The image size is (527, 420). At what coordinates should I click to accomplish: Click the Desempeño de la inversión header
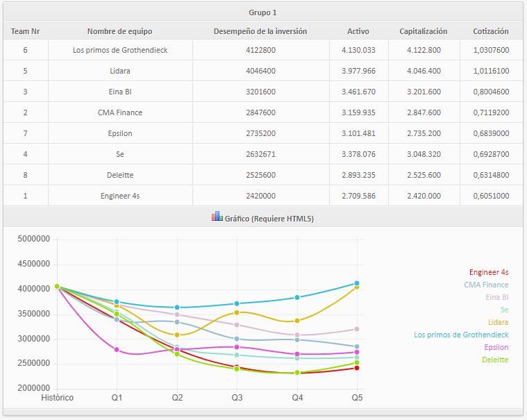[x=260, y=31]
